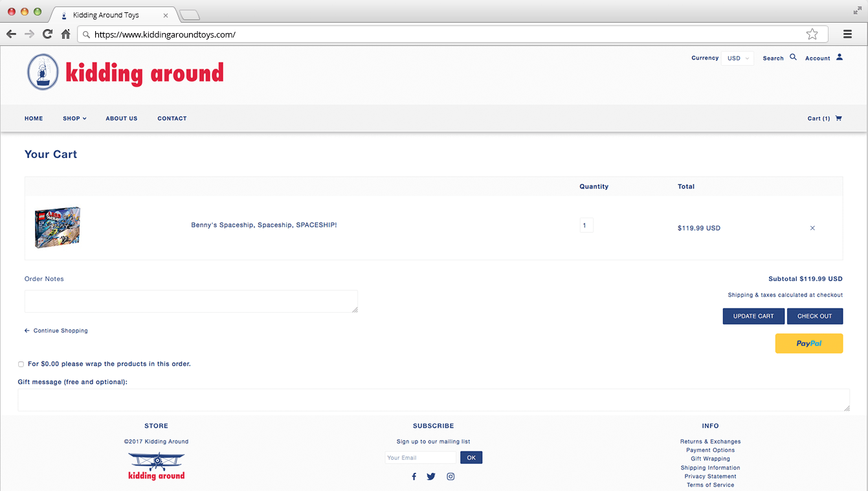Click the fullscreen expand icon at window corner

pos(858,10)
